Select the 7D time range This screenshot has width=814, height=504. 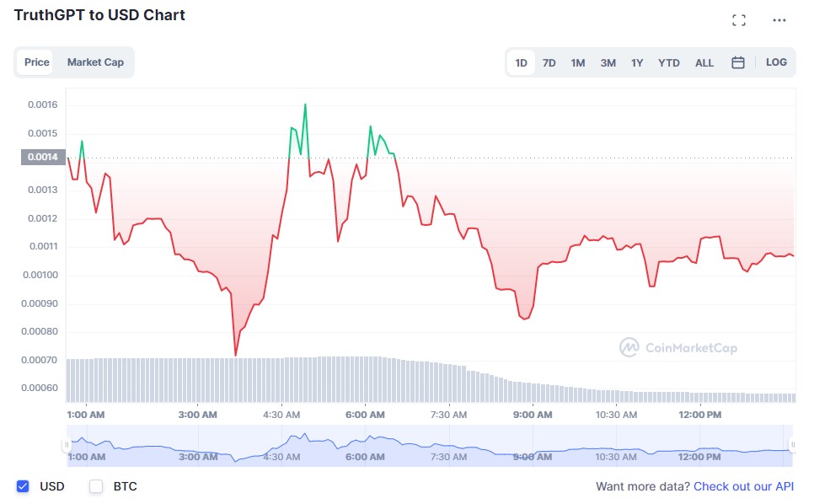549,62
